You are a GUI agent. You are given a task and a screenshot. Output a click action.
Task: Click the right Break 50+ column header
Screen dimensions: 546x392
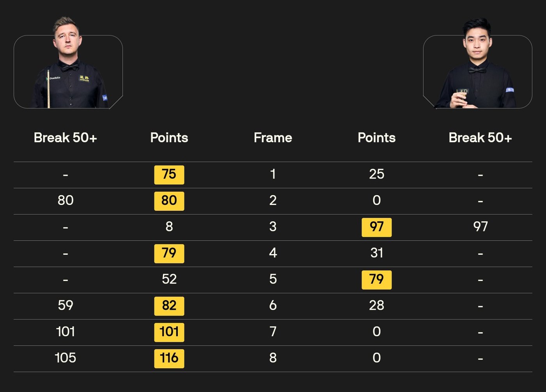tap(480, 138)
